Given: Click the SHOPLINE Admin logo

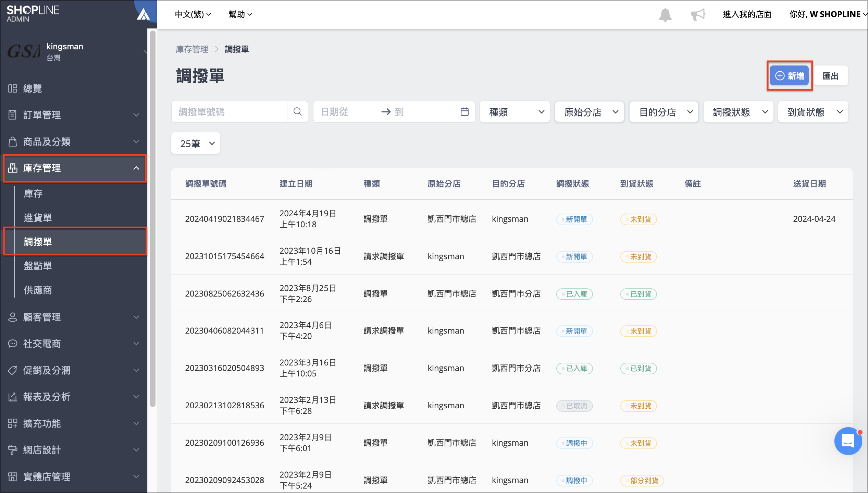Looking at the screenshot, I should pyautogui.click(x=33, y=14).
